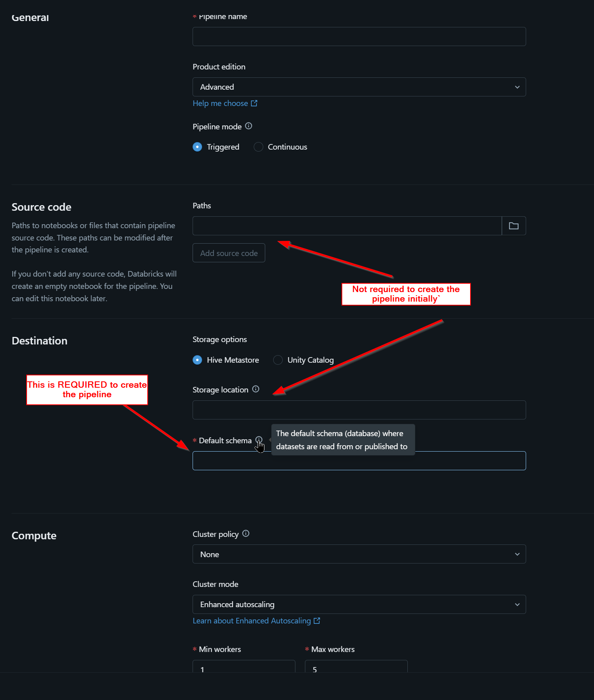Click the folder browse icon next to Paths

tap(514, 226)
